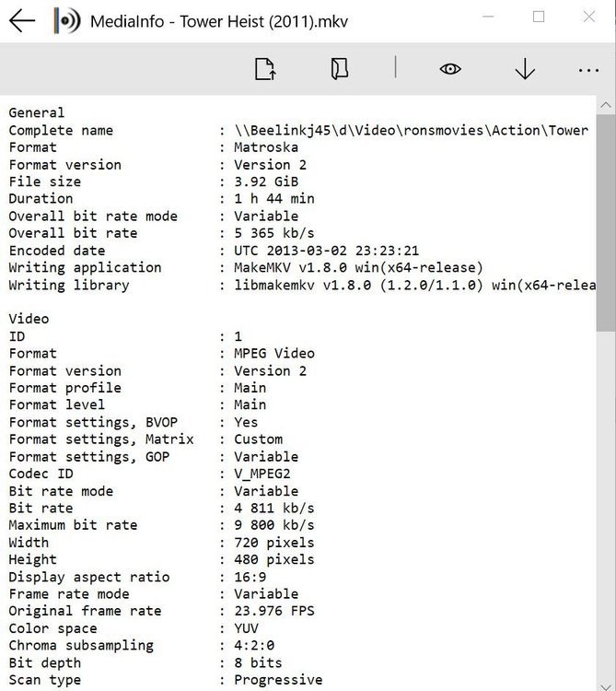Screen dimensions: 616x691
Task: Open the eye view options
Action: (x=450, y=69)
